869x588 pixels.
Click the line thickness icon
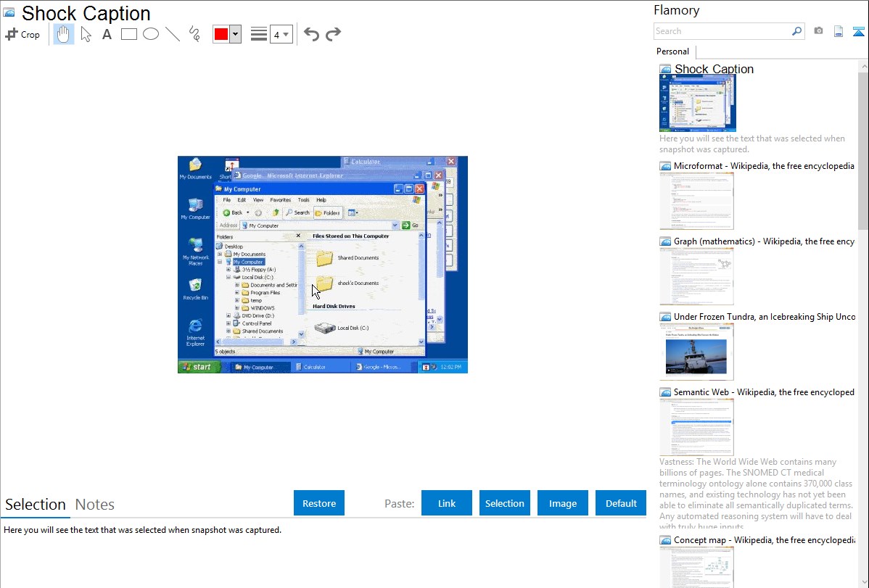(x=258, y=34)
